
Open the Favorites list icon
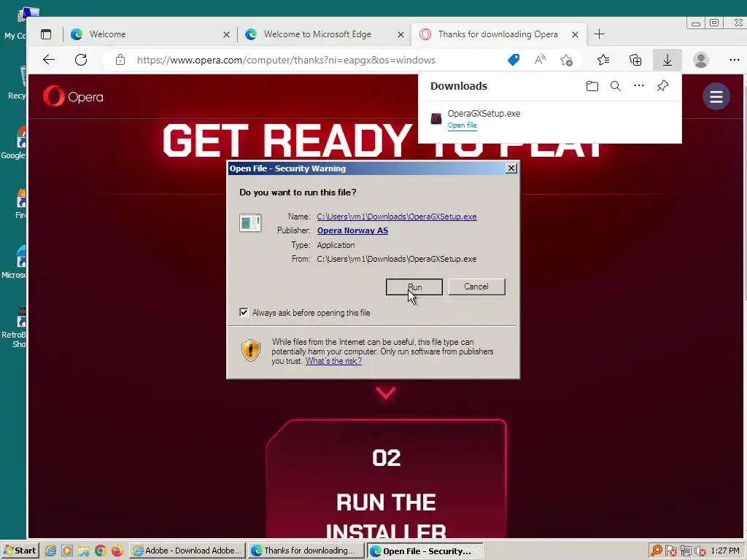pos(603,60)
